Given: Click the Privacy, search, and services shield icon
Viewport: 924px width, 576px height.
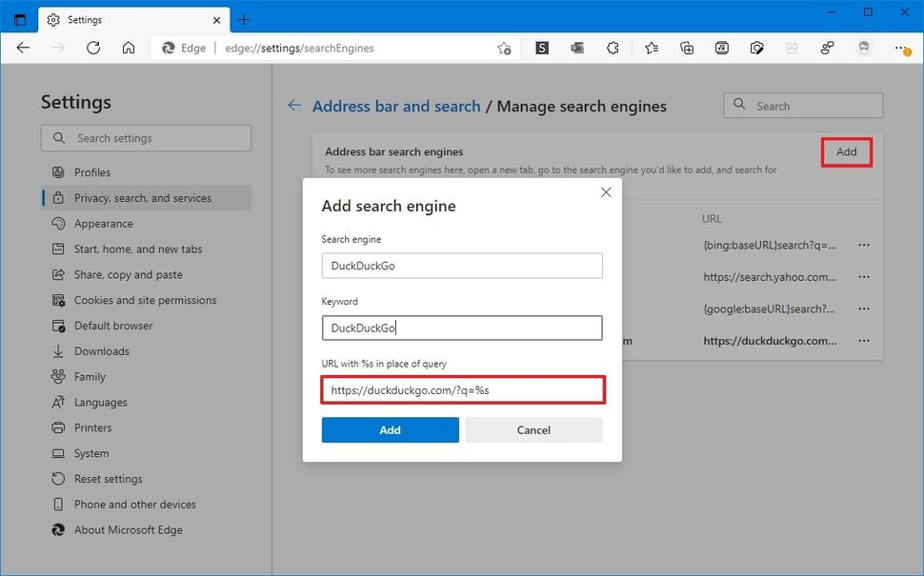Looking at the screenshot, I should pyautogui.click(x=59, y=198).
